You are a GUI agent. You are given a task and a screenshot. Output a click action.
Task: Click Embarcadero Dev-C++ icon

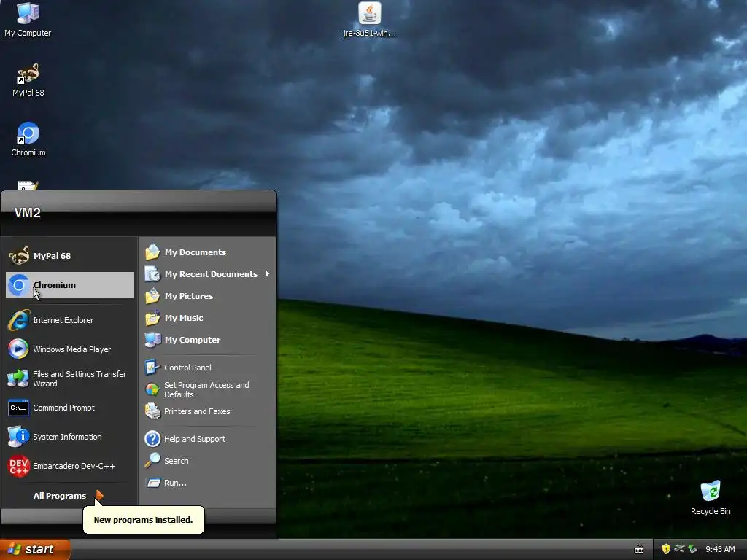click(18, 466)
